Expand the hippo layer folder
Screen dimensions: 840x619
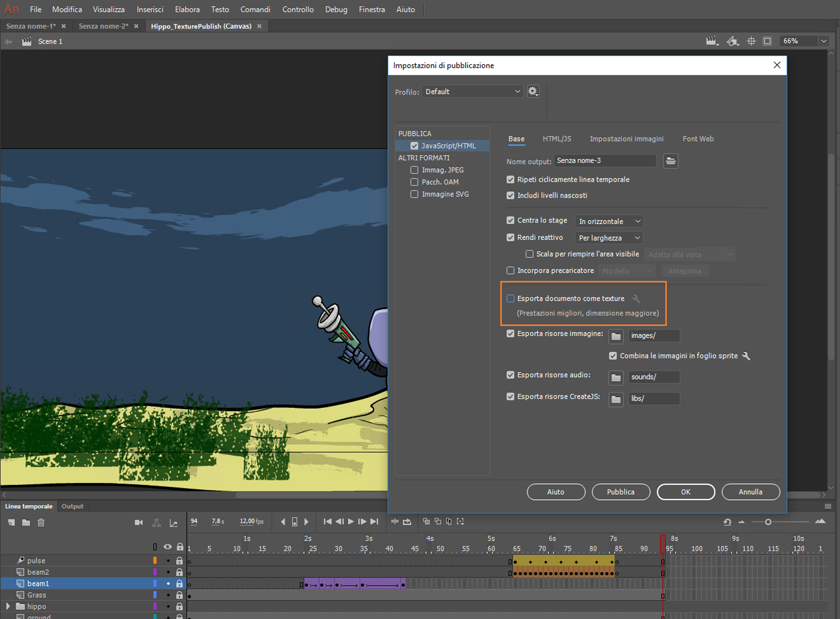pos(8,606)
